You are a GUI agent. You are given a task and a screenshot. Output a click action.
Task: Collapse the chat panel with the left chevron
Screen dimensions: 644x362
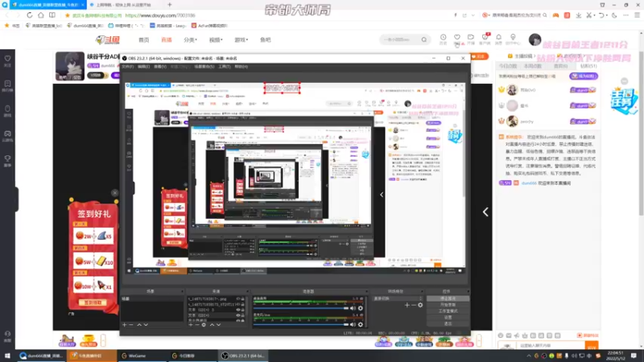click(485, 212)
